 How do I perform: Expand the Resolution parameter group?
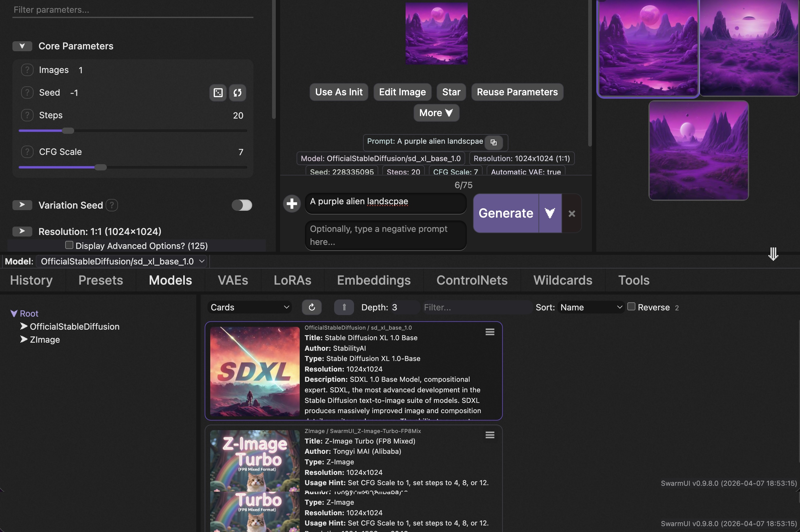point(22,232)
